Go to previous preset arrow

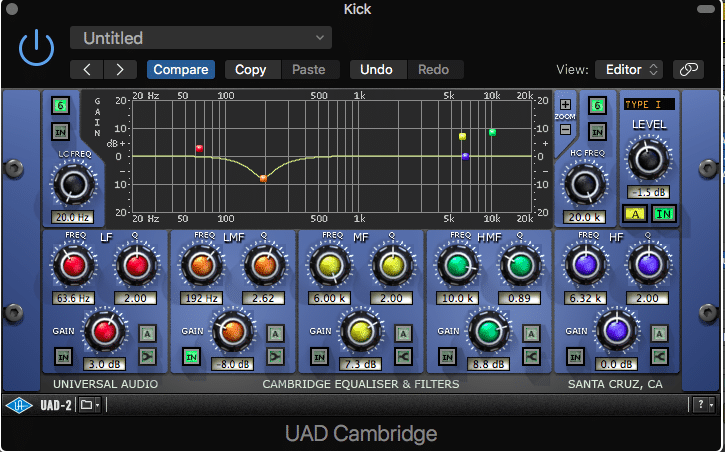coord(87,69)
